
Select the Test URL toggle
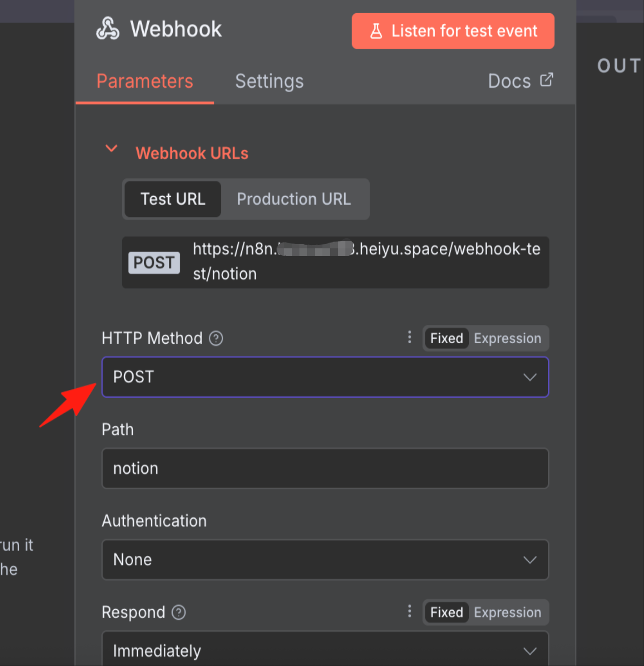(x=173, y=199)
